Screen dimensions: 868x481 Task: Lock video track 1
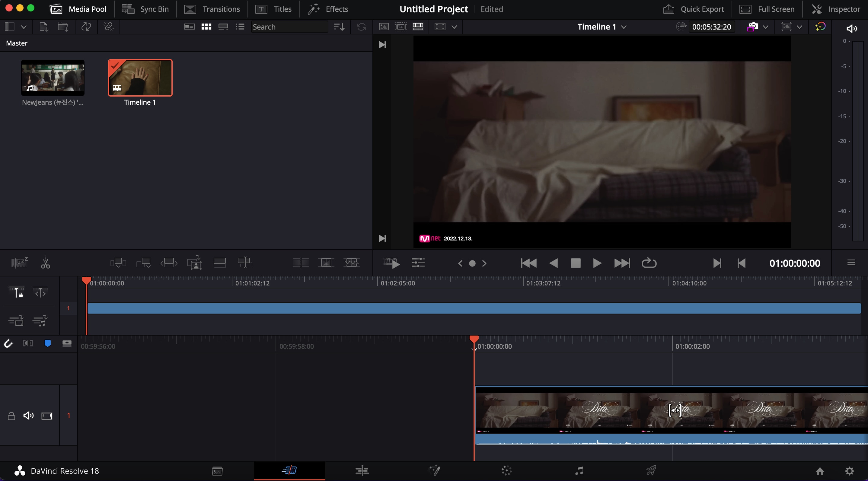(x=11, y=416)
